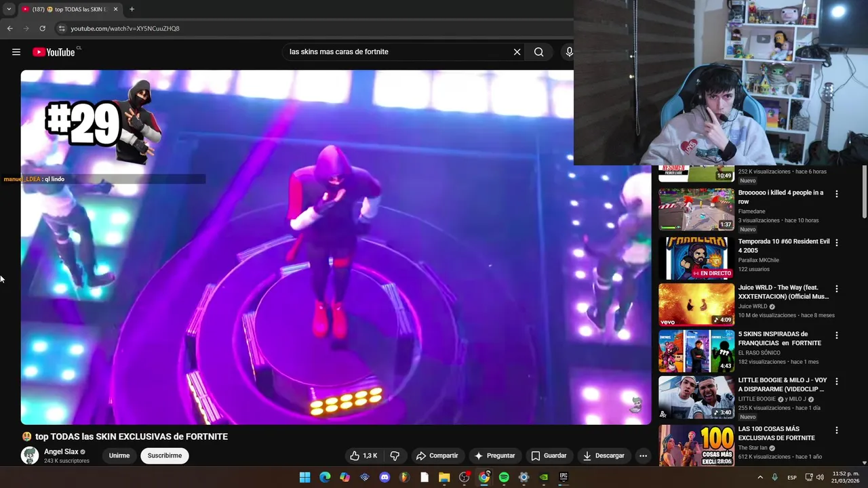Click the Suscribirme button

pyautogui.click(x=165, y=455)
